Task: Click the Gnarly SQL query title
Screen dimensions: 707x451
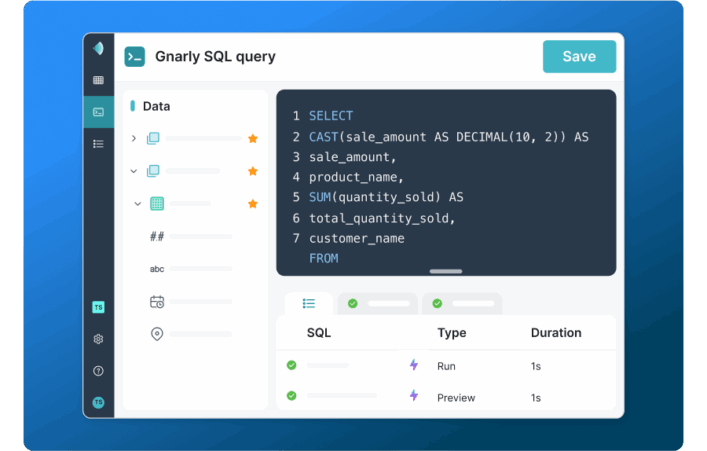Action: click(215, 57)
